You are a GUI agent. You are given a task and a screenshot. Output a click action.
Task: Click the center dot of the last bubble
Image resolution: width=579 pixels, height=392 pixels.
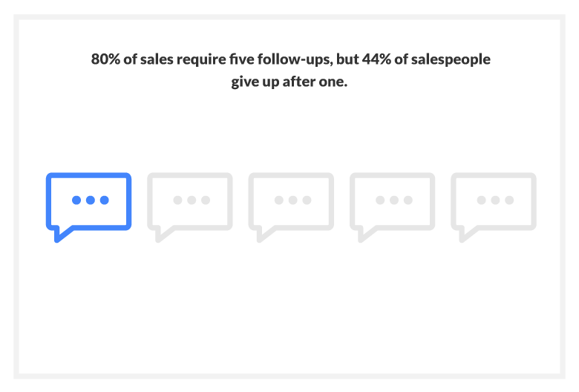coord(495,200)
